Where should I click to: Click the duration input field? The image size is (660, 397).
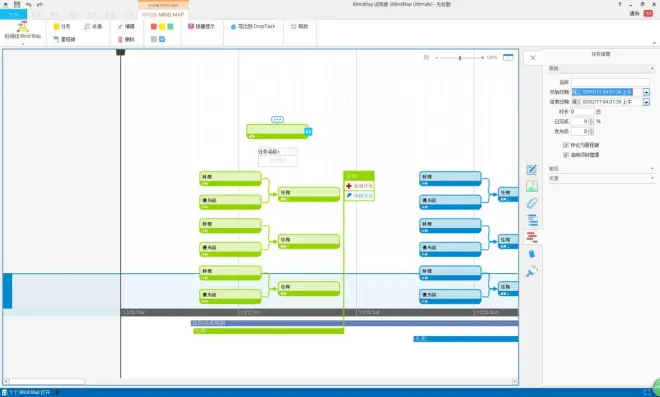(x=582, y=112)
